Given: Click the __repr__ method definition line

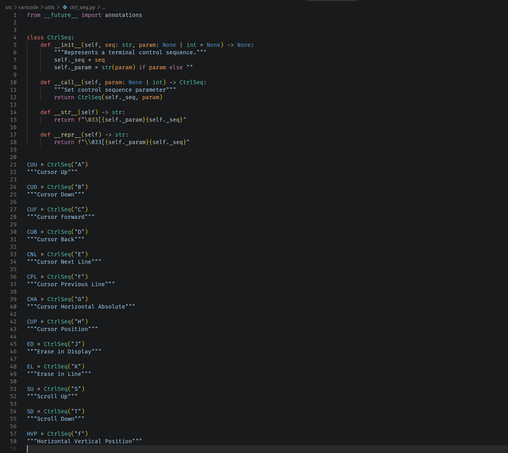Looking at the screenshot, I should 84,135.
